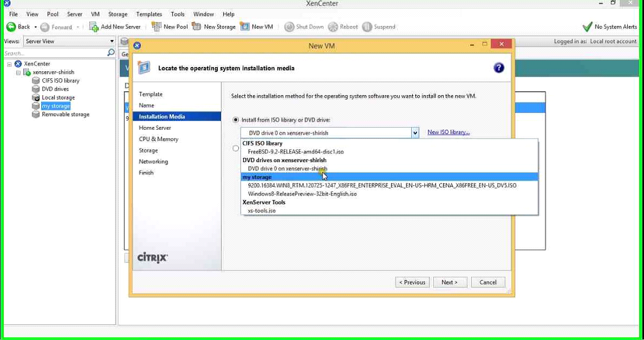644x340 pixels.
Task: Click the No System Alerts checkmark icon
Action: click(587, 26)
